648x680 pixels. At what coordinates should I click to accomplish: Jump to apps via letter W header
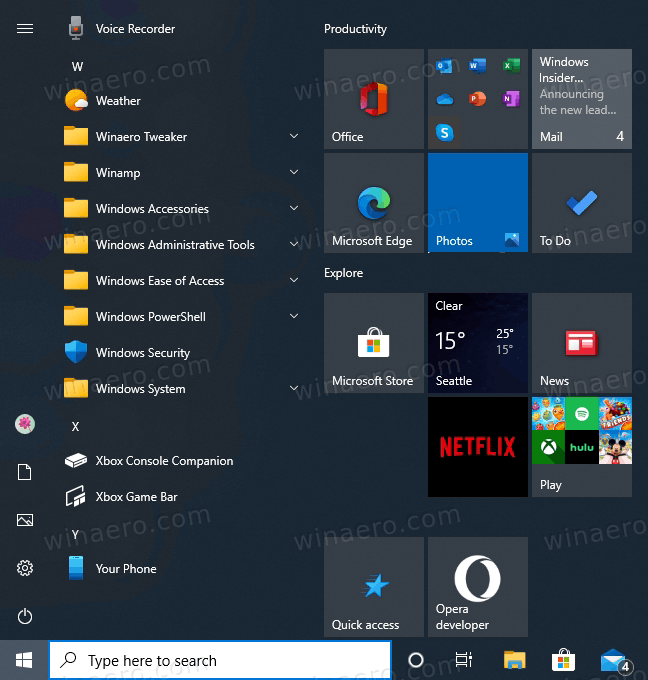77,67
